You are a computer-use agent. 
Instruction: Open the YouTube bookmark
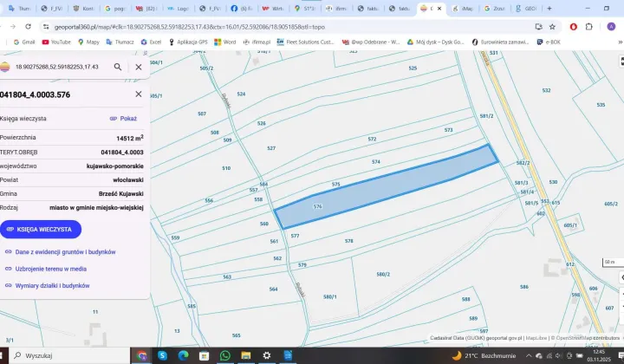point(55,42)
